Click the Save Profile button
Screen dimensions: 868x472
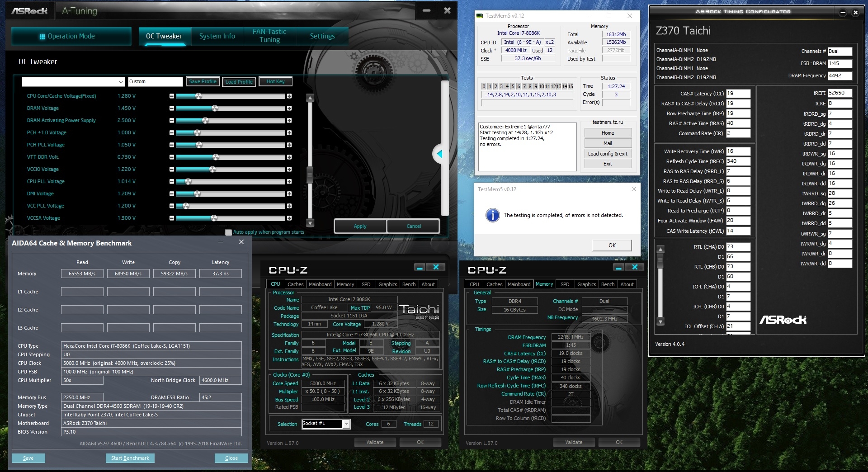[203, 82]
